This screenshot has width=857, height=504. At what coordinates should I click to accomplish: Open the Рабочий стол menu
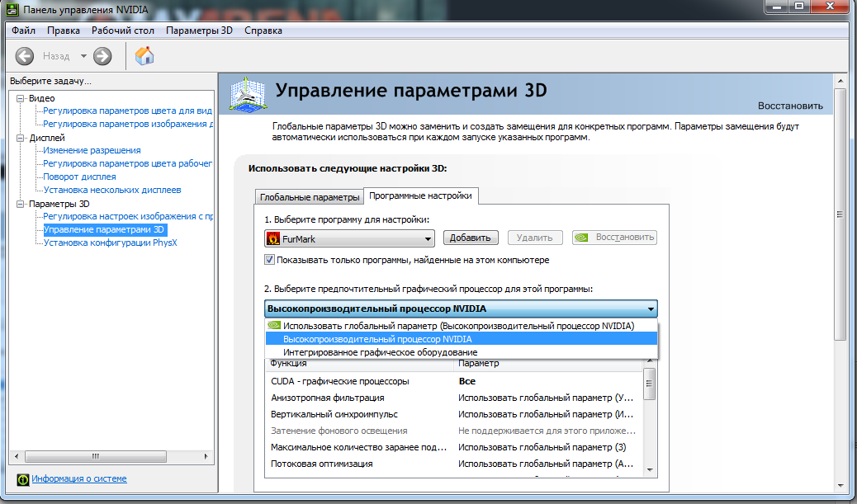123,31
